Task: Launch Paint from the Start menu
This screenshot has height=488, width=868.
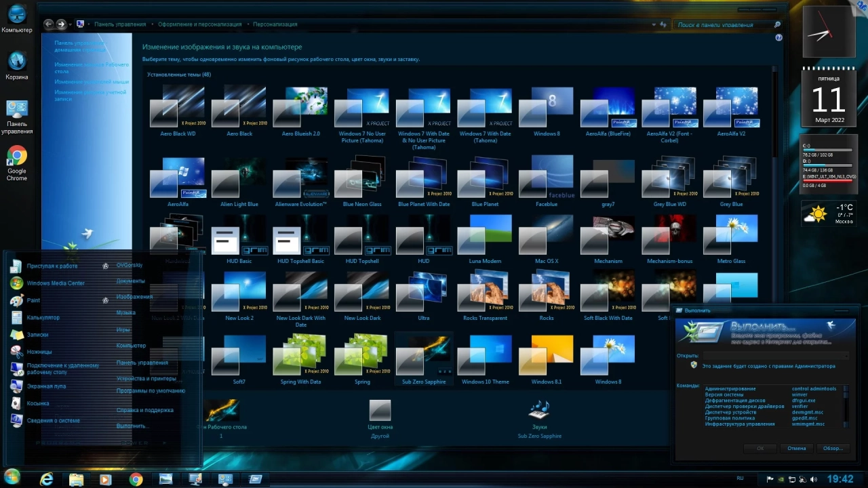Action: tap(33, 300)
